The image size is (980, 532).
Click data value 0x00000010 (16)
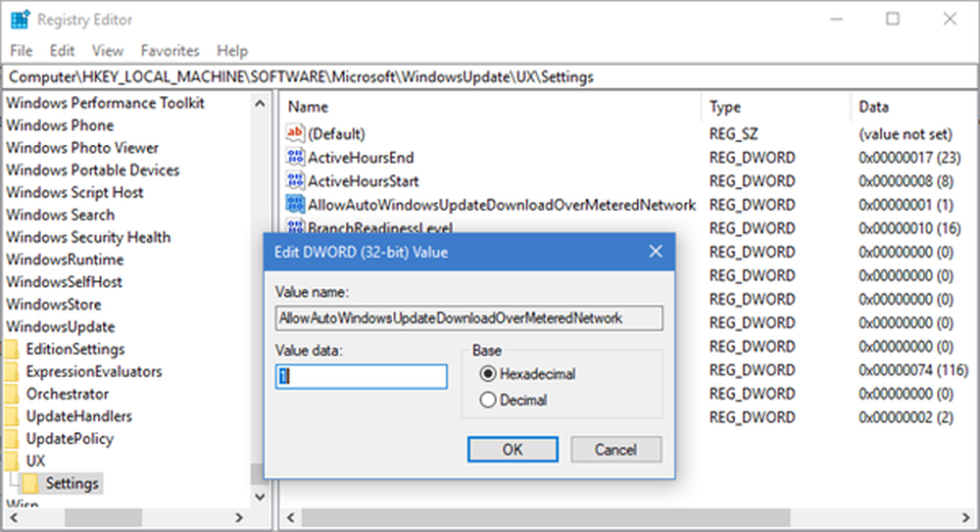pyautogui.click(x=909, y=228)
